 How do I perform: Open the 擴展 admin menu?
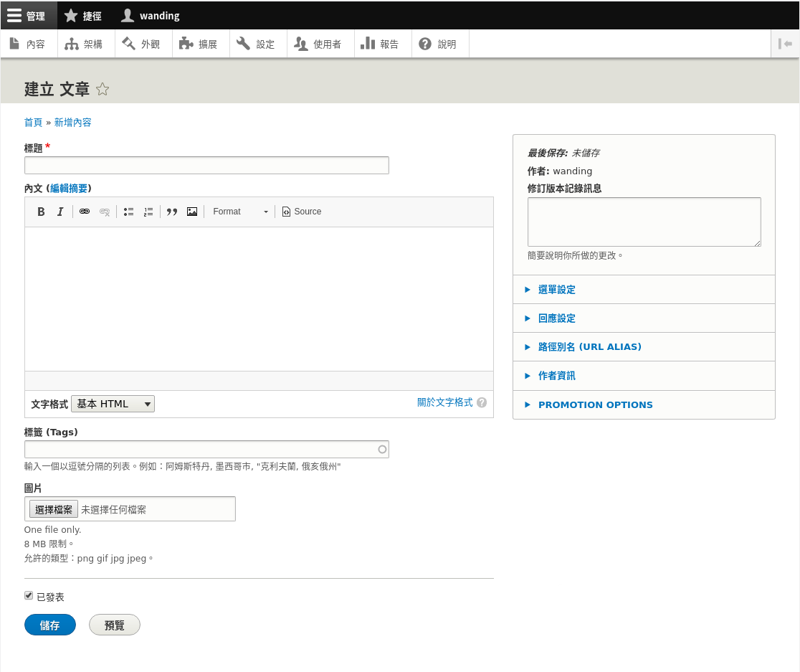199,44
